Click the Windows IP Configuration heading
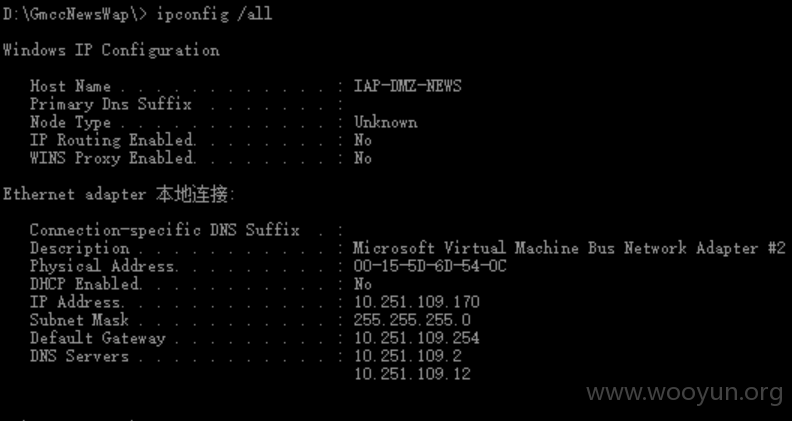Viewport: 792px width, 421px height. click(x=111, y=50)
